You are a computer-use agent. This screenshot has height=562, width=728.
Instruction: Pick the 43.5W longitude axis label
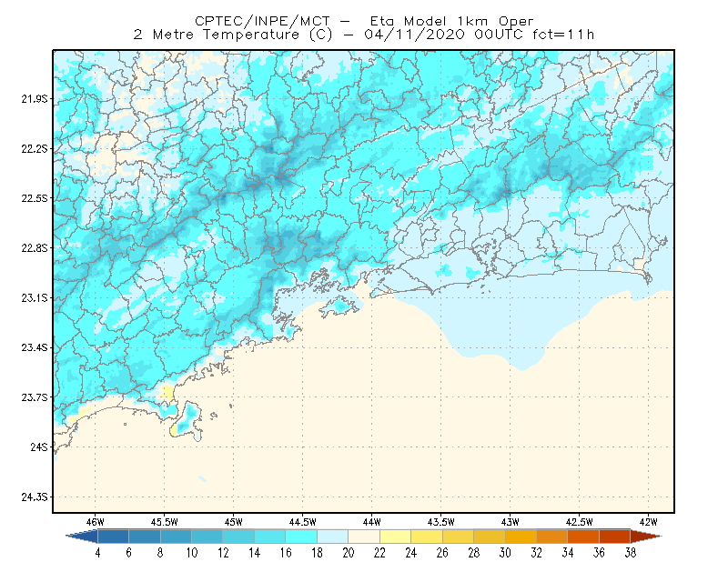click(441, 522)
